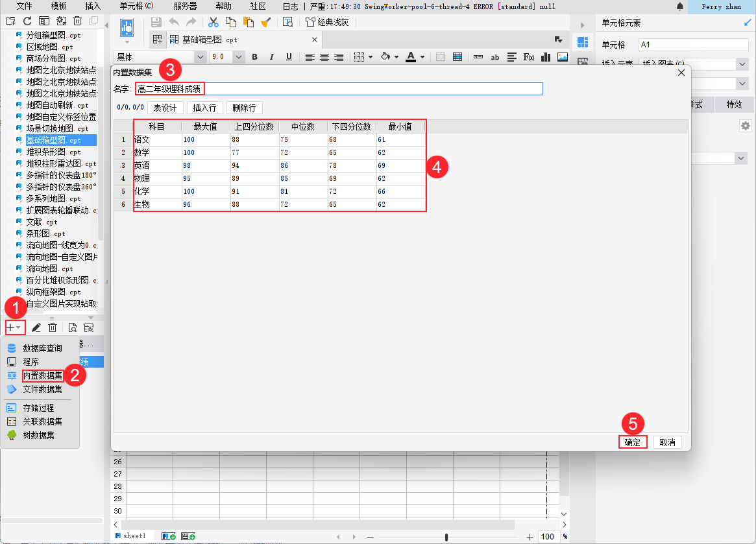Align cell text right

(x=339, y=57)
